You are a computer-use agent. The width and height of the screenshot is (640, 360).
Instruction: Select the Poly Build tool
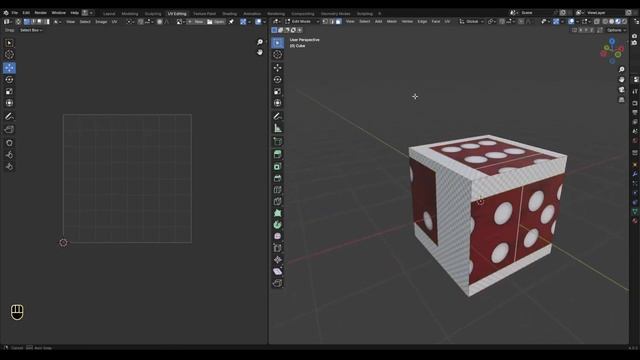(x=278, y=213)
